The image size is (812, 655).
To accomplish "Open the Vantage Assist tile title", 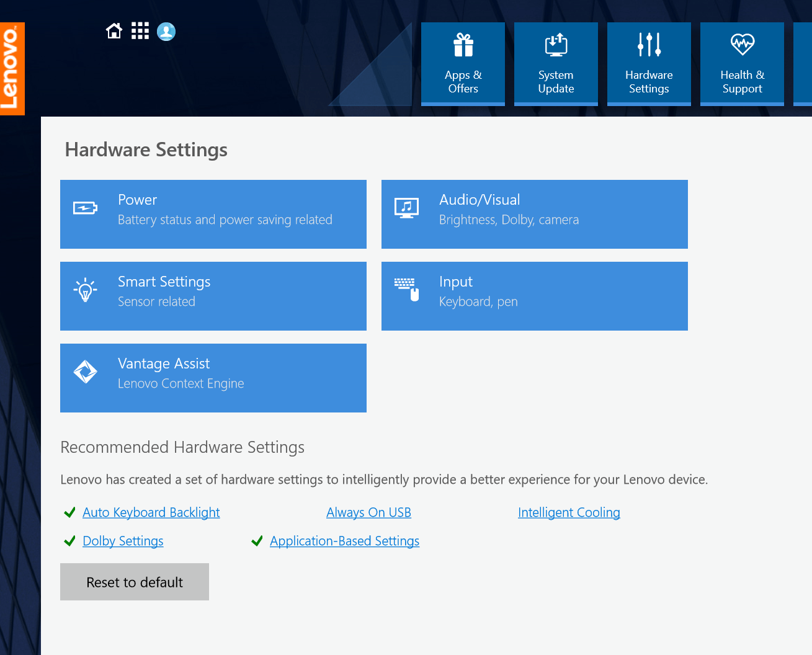I will coord(164,363).
